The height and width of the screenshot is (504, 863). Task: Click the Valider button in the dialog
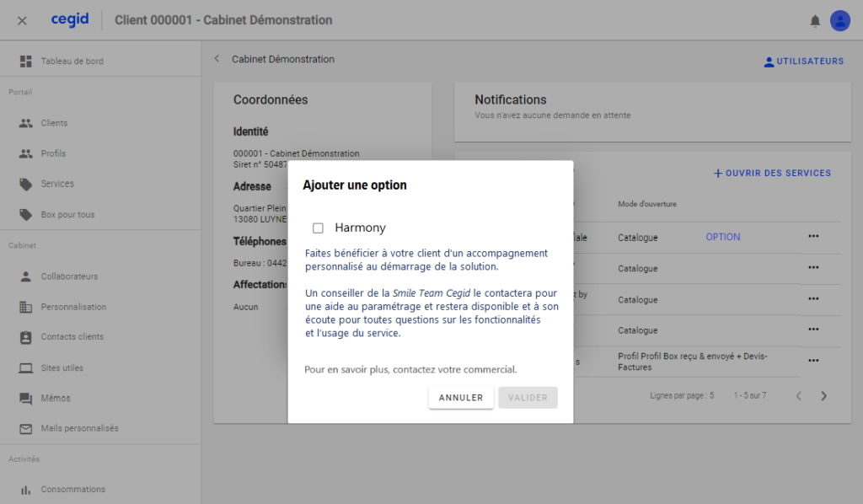[528, 397]
